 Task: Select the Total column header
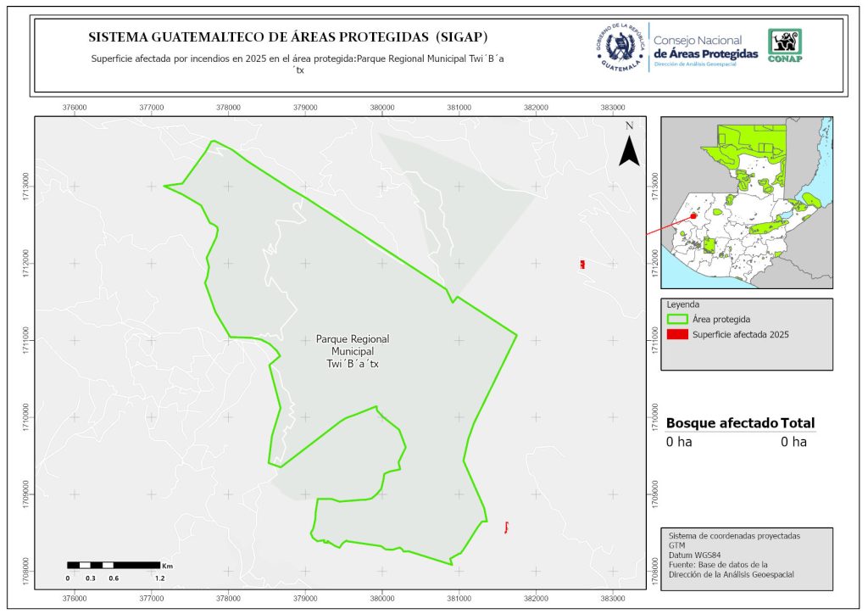pyautogui.click(x=798, y=424)
